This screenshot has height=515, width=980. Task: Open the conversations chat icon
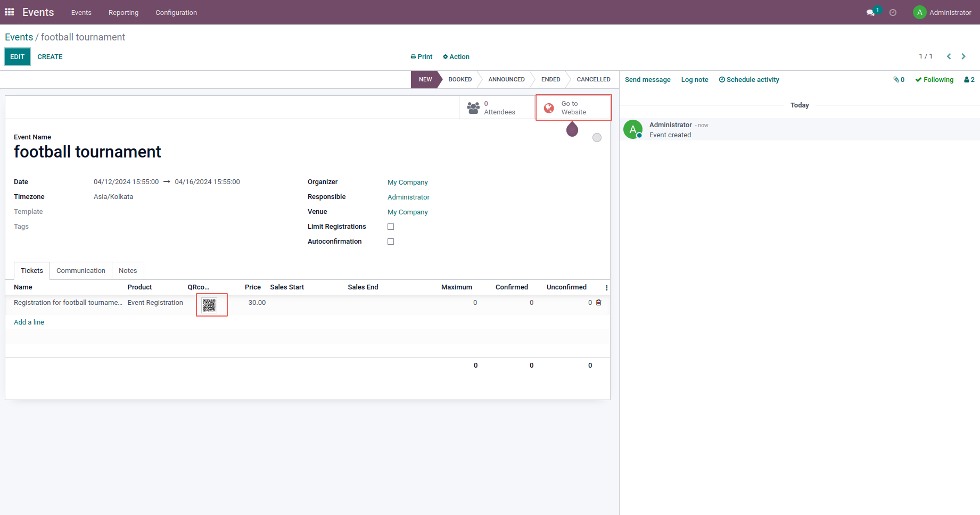click(871, 12)
